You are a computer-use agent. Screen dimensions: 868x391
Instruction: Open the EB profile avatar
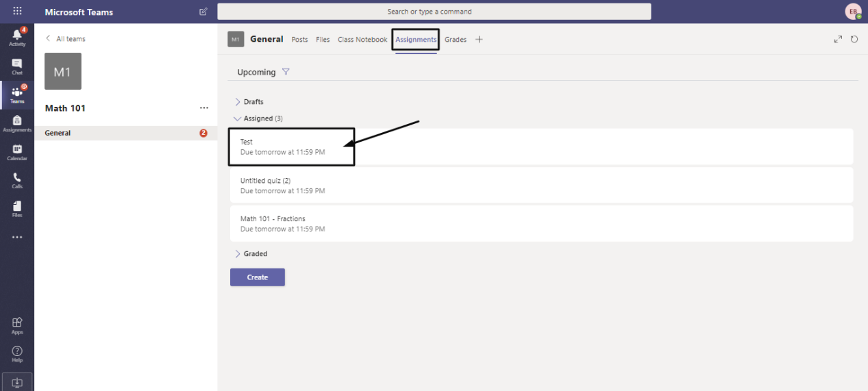tap(853, 12)
